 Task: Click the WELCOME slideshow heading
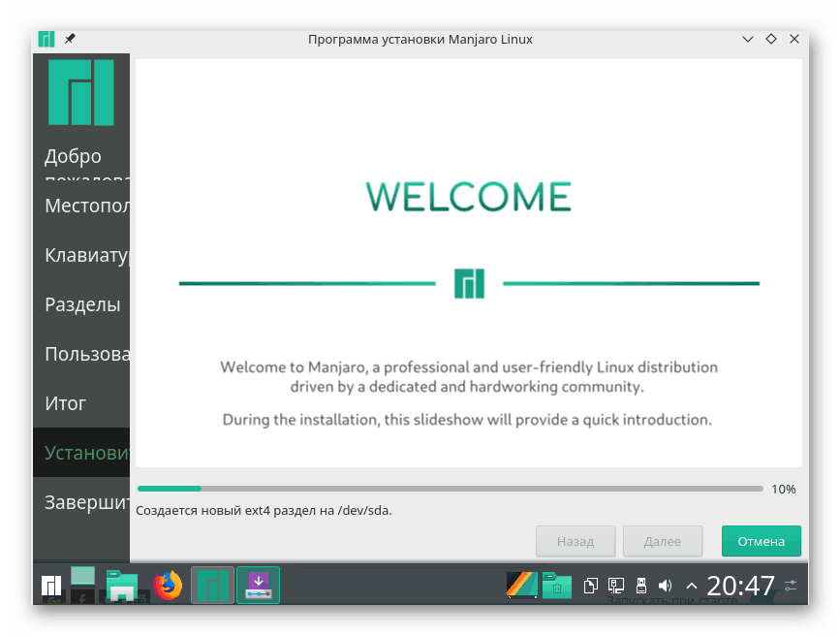click(469, 197)
